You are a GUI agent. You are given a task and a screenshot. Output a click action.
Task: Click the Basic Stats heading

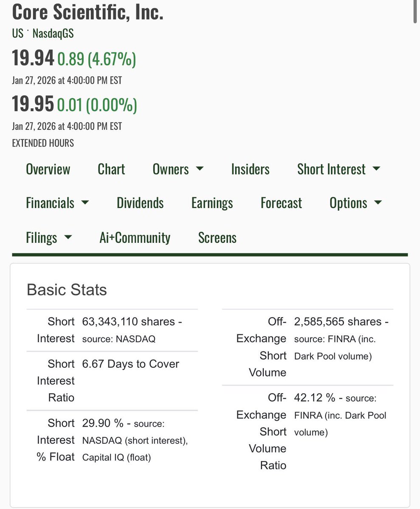[67, 290]
